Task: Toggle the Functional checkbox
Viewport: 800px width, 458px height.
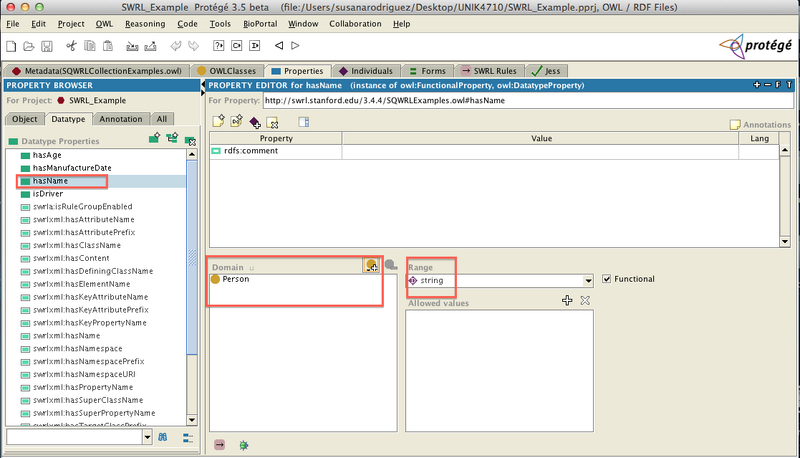Action: point(606,279)
